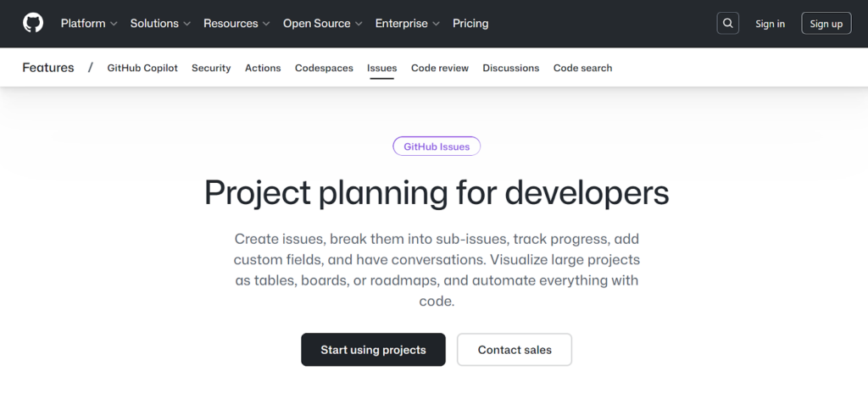The image size is (868, 415).
Task: Click the Start using projects button
Action: 373,350
